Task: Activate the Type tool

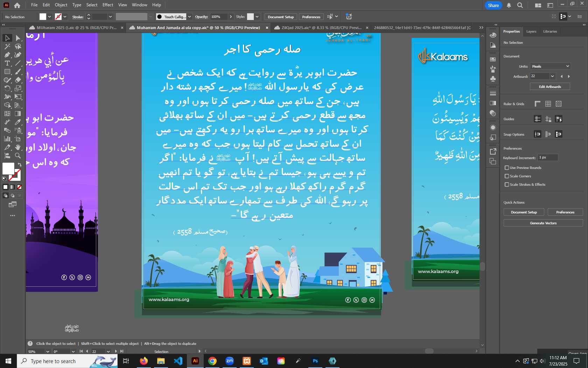Action: click(x=7, y=63)
